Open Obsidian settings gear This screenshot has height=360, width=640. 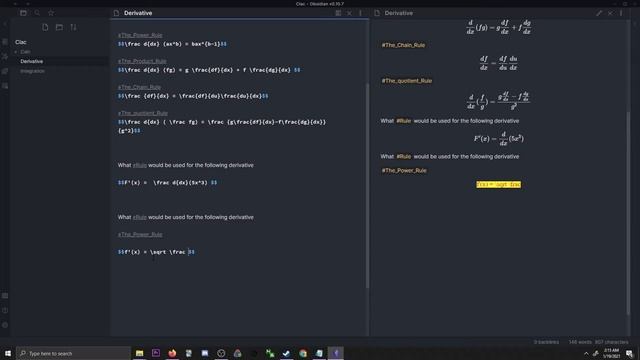click(5, 325)
